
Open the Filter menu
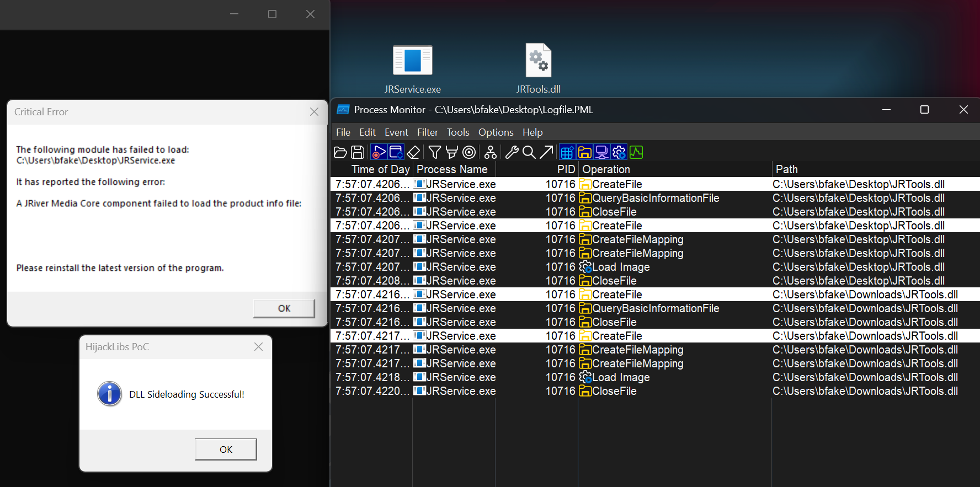(x=428, y=132)
